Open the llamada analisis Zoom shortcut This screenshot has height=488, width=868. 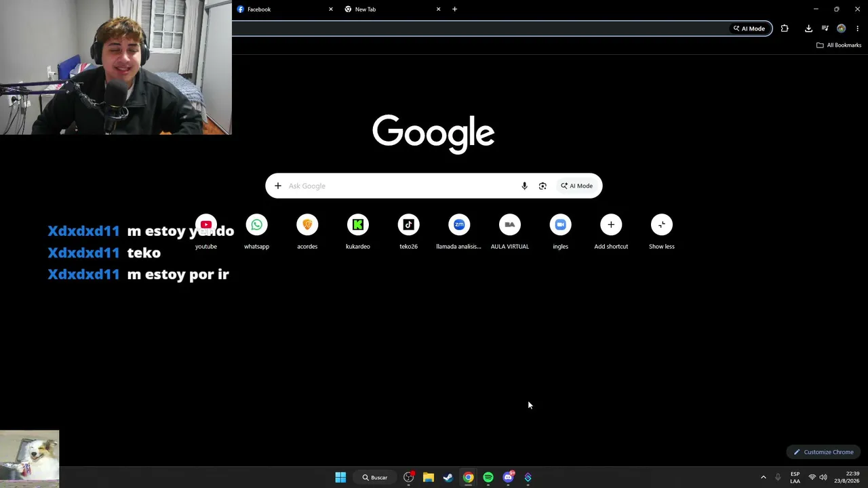click(x=459, y=232)
